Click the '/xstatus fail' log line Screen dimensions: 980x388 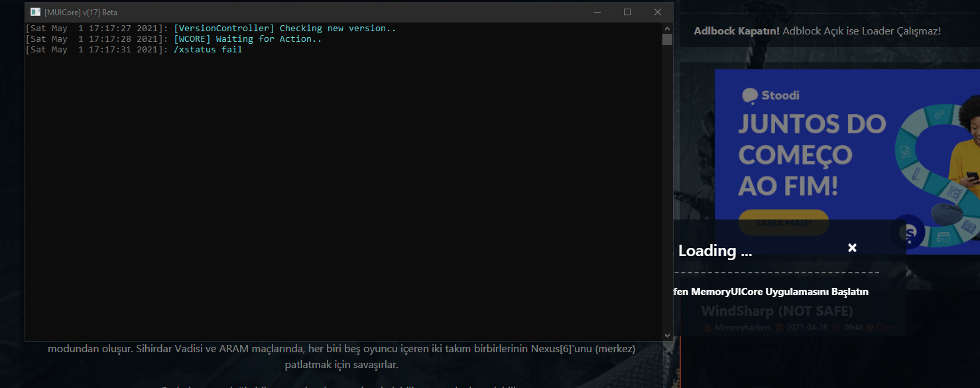click(x=208, y=50)
